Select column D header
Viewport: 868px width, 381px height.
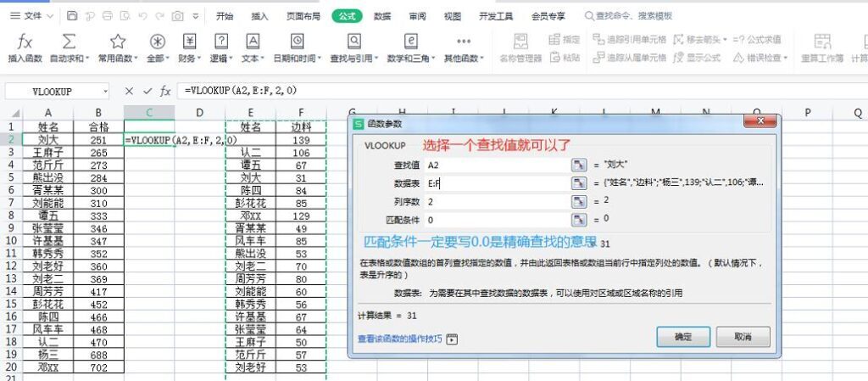click(200, 113)
